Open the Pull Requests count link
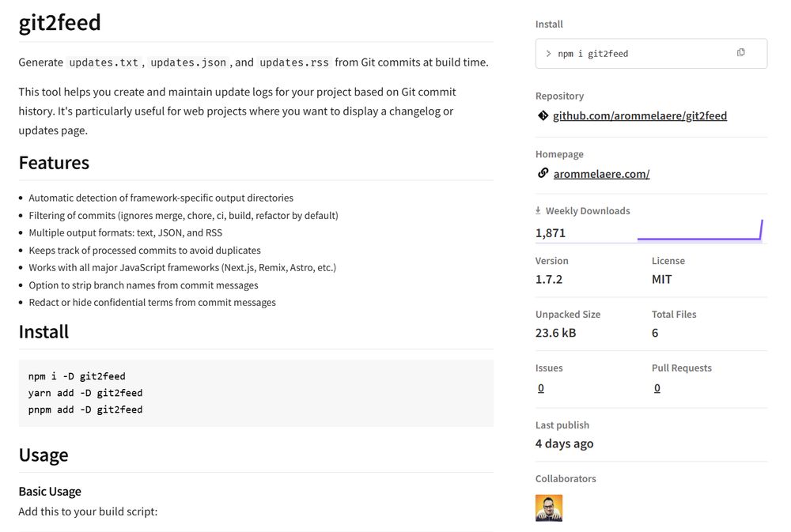The height and width of the screenshot is (532, 791). point(657,388)
